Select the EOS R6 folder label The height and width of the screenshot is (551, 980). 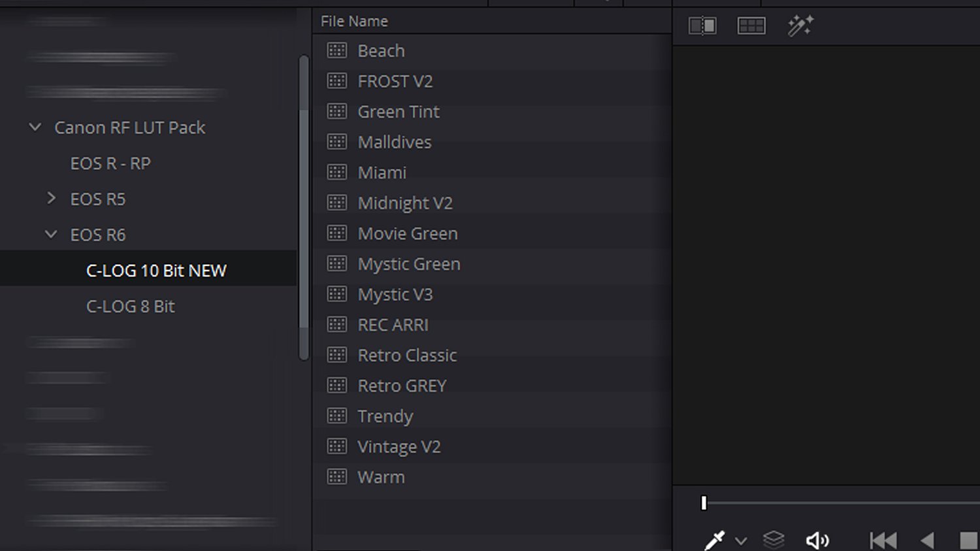pyautogui.click(x=98, y=235)
